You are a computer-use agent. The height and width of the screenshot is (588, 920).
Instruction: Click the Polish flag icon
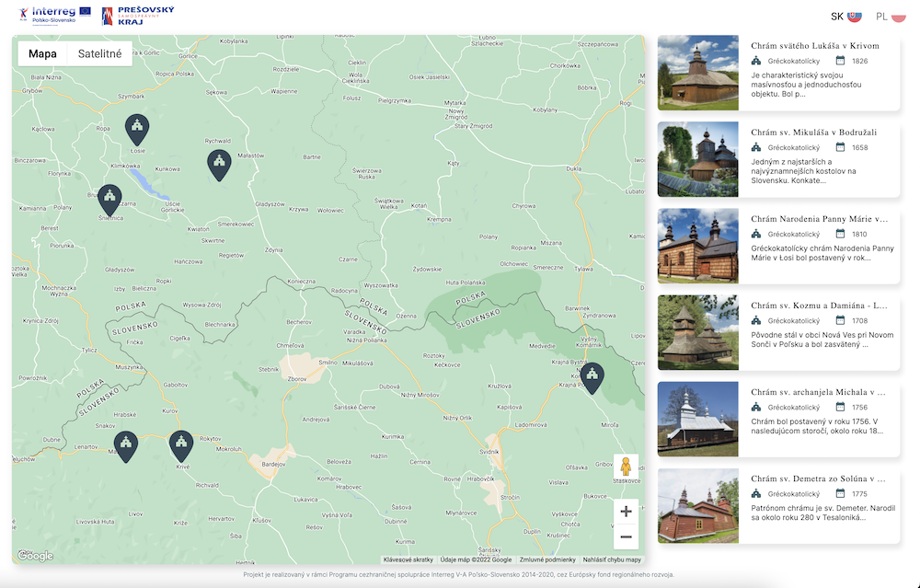898,17
